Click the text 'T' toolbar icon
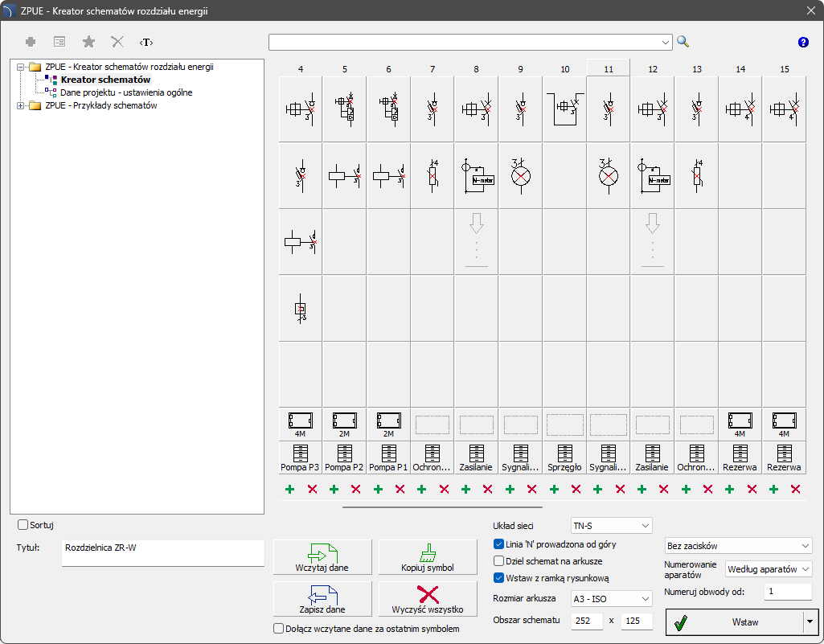Screen dimensions: 824x644 [x=146, y=42]
